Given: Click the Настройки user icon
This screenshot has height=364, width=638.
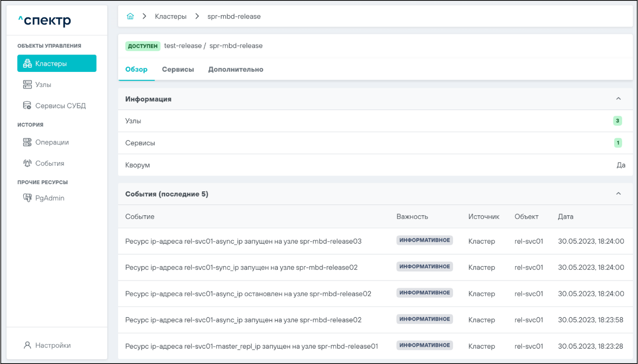Looking at the screenshot, I should tap(27, 346).
